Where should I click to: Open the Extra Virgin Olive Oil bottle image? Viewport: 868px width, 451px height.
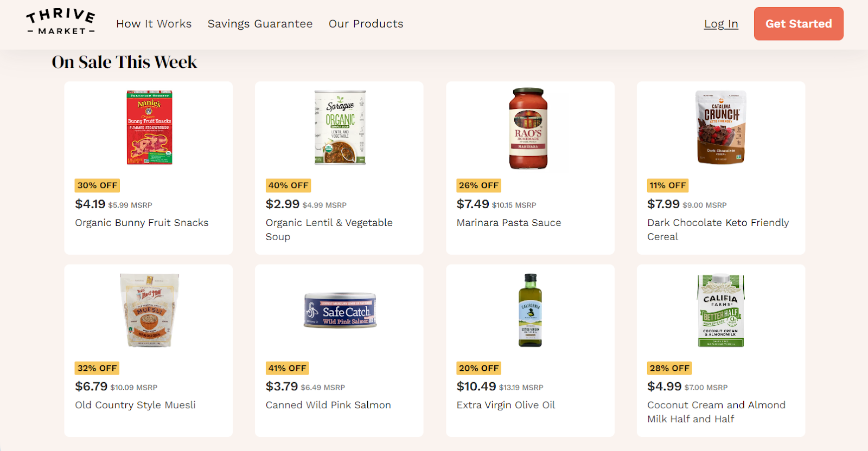pyautogui.click(x=531, y=310)
